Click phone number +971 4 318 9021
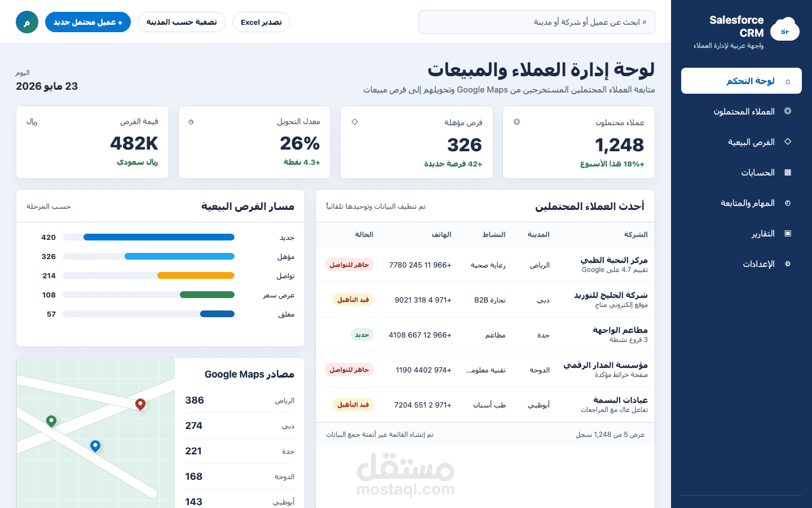Viewport: 812px width, 508px height. [x=423, y=300]
